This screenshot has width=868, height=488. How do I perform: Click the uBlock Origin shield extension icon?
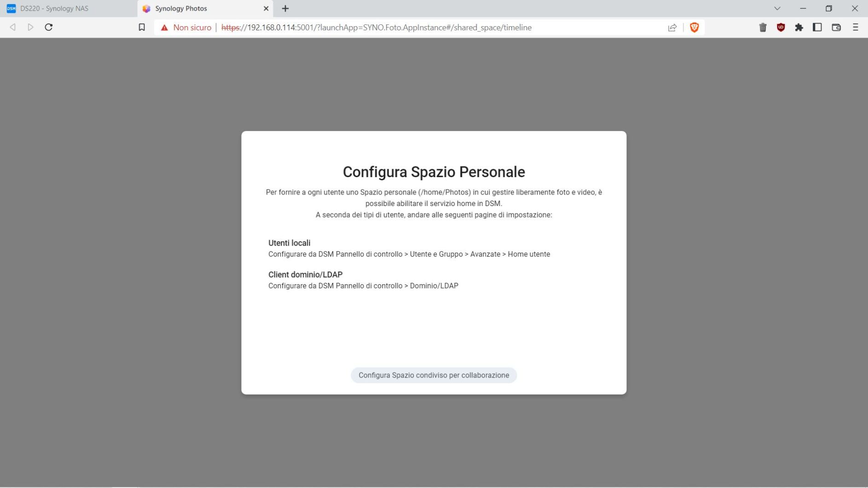(781, 28)
